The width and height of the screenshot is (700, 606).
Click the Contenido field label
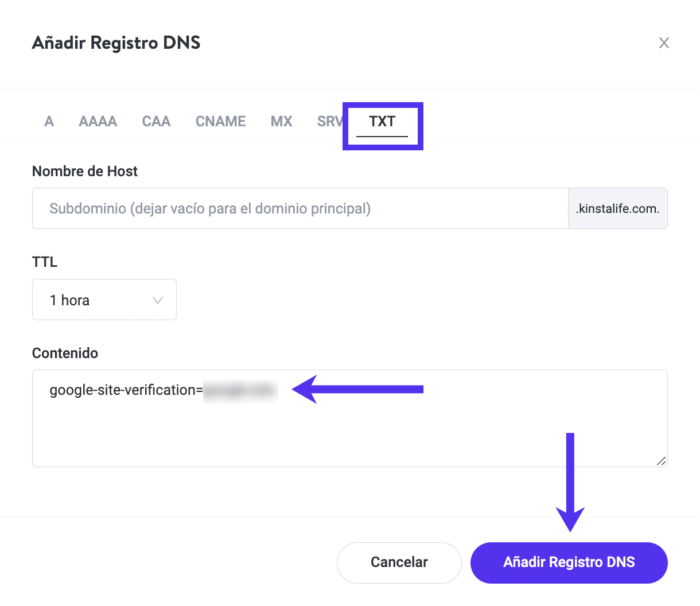65,353
